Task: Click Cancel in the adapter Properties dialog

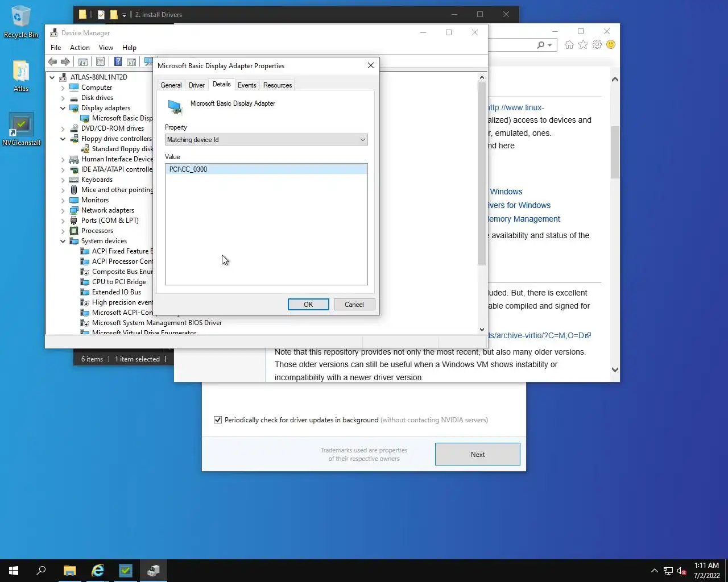Action: (x=354, y=305)
